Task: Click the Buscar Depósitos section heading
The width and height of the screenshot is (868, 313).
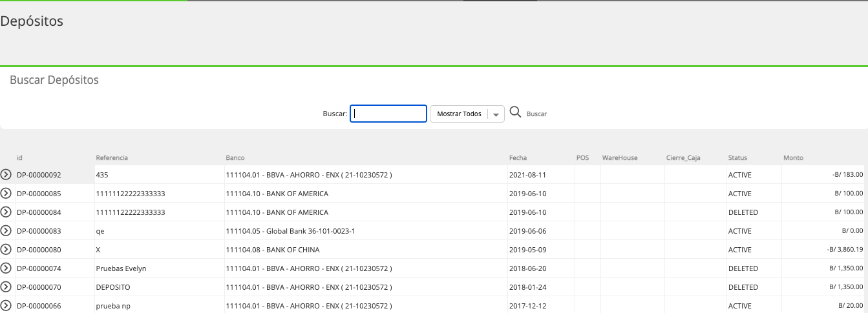Action: 54,81
